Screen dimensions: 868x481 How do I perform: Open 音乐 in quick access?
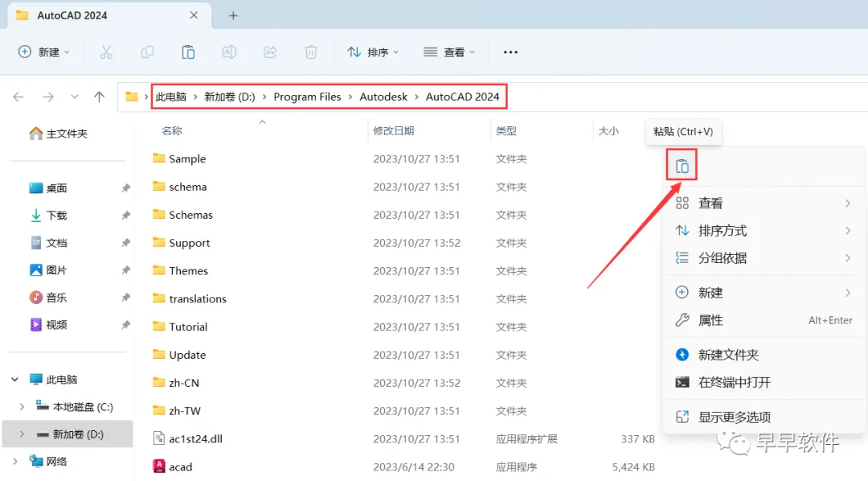tap(48, 298)
